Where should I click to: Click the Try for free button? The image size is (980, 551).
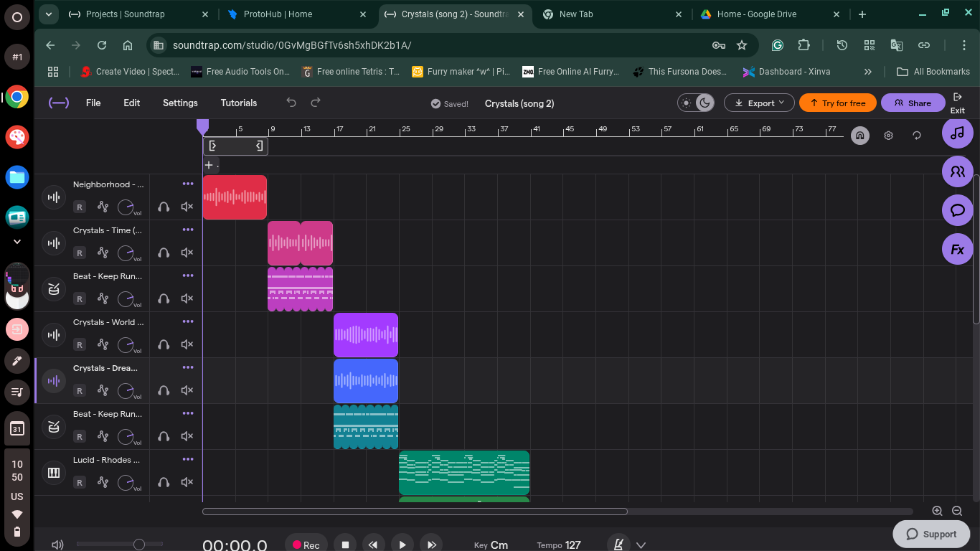837,103
